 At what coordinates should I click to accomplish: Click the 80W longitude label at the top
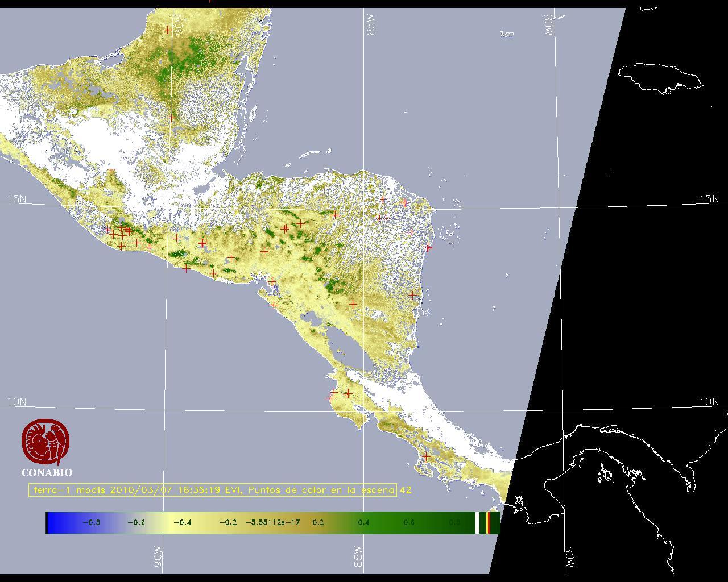tap(549, 25)
